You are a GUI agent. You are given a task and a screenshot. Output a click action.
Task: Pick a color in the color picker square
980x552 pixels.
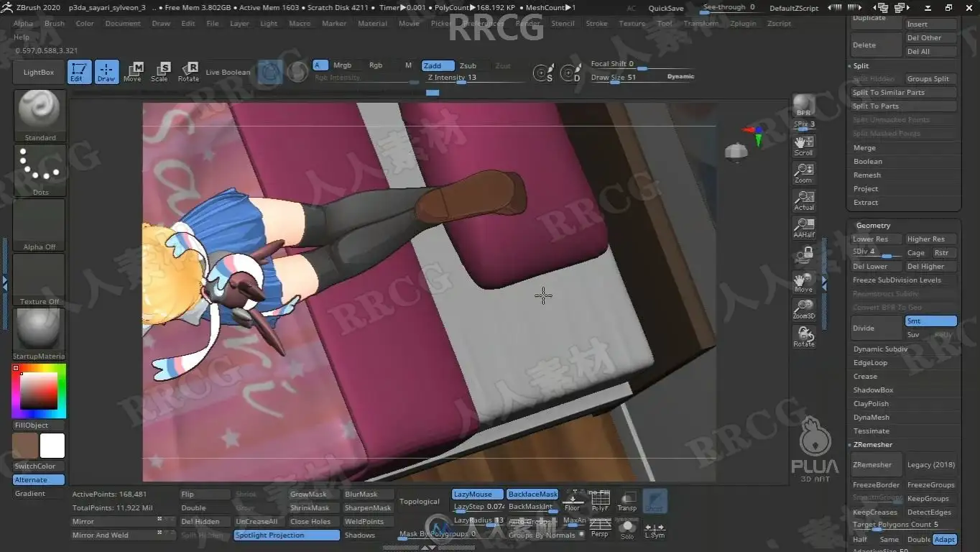point(39,392)
